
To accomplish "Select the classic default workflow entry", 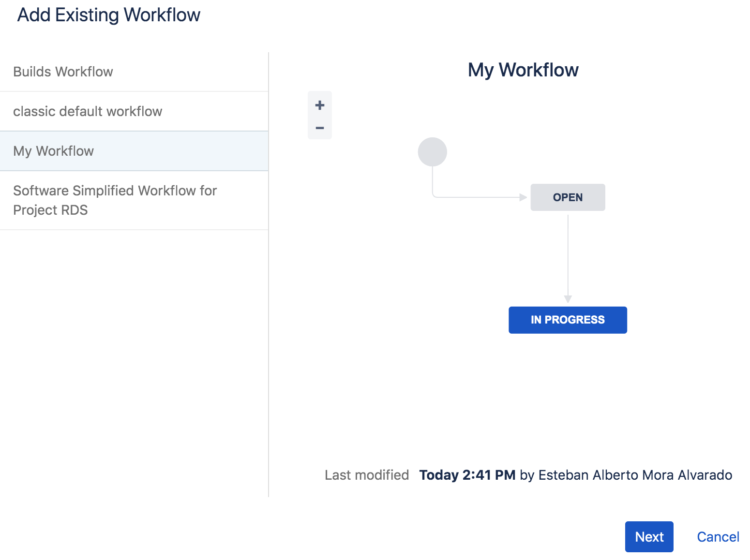I will pos(88,111).
